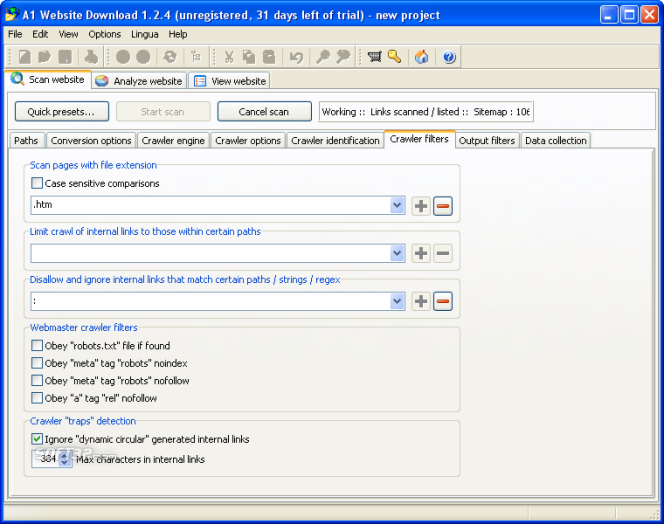Open the Edit menu

pos(40,34)
